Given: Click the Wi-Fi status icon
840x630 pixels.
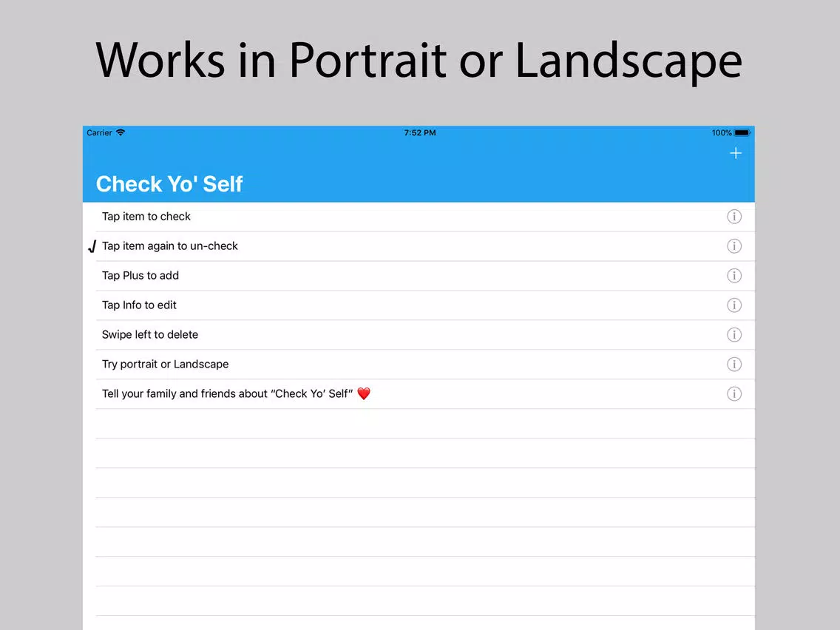Looking at the screenshot, I should tap(121, 132).
